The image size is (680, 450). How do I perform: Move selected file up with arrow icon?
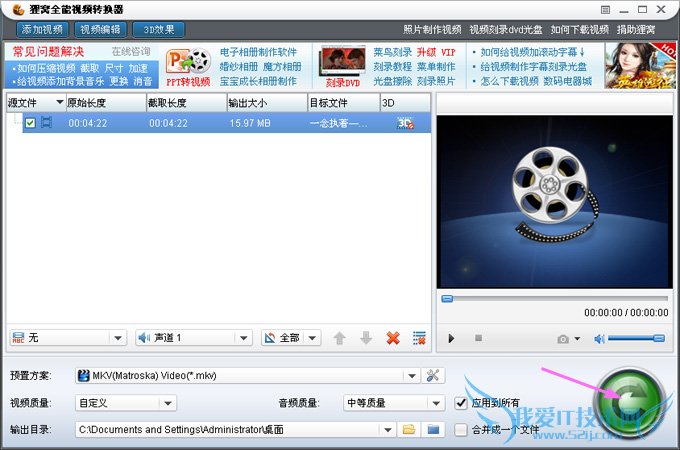point(339,338)
